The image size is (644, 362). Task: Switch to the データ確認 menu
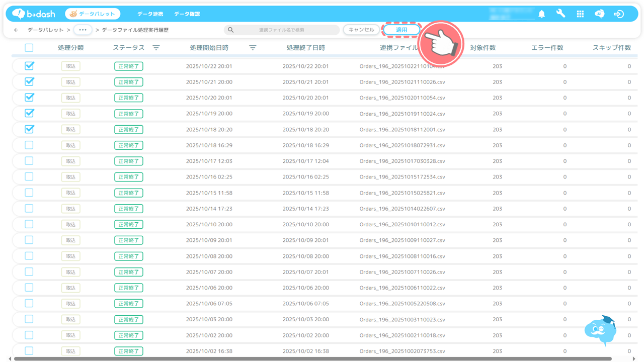point(187,14)
